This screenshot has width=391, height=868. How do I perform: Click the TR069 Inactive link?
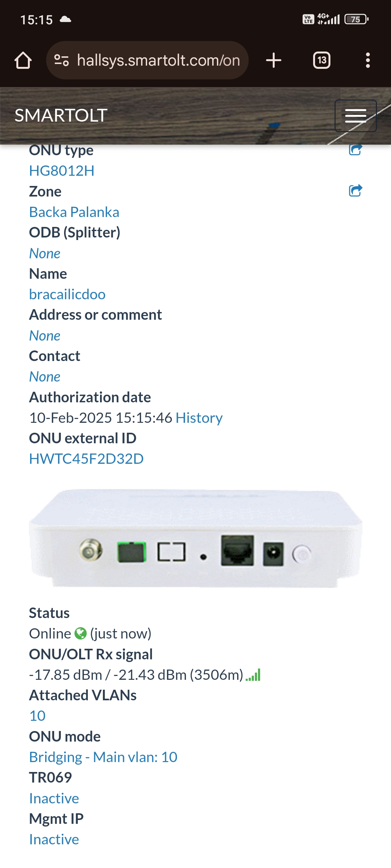point(54,798)
